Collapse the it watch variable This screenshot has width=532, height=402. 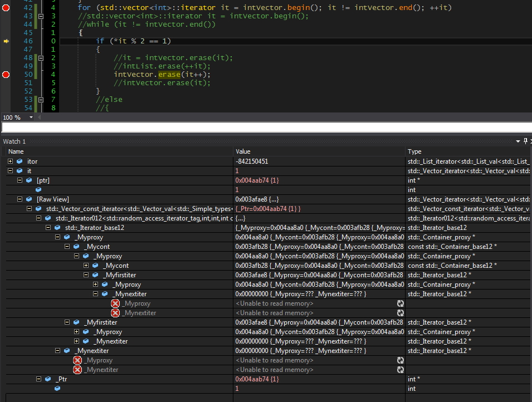tap(10, 170)
